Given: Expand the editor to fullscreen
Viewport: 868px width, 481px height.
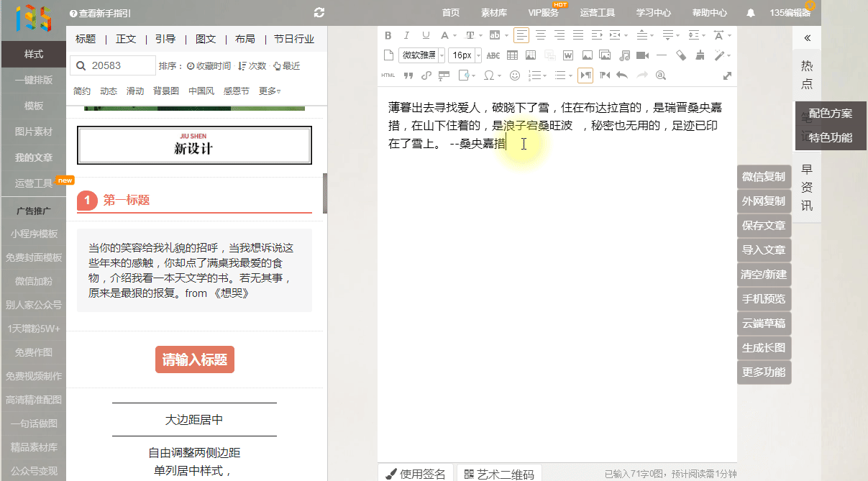Looking at the screenshot, I should click(x=727, y=75).
